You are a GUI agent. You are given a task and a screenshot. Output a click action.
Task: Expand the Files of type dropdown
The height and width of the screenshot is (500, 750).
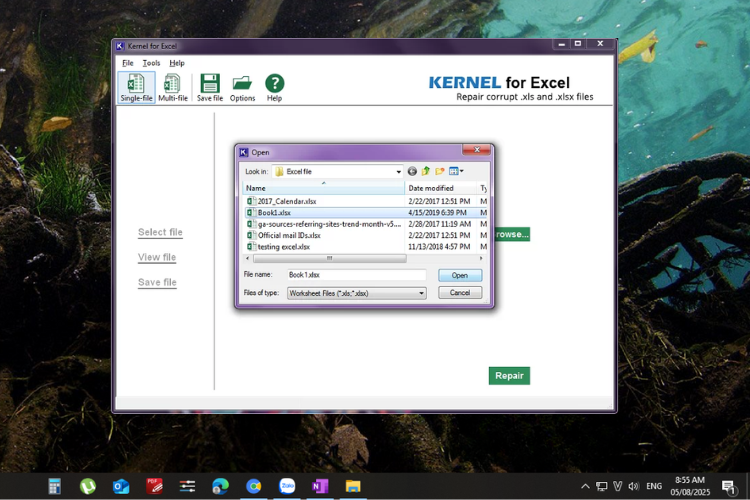421,293
